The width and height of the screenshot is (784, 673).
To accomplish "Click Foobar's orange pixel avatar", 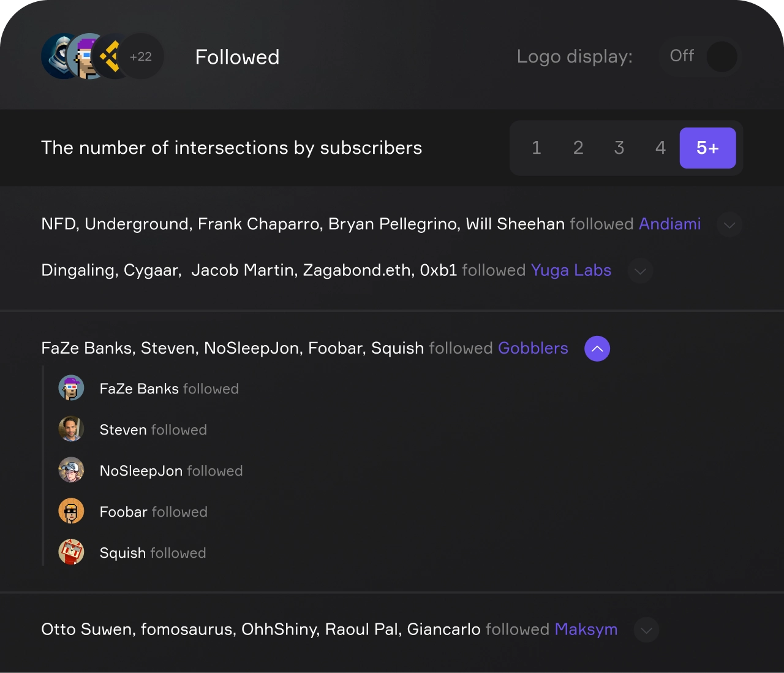I will point(71,511).
